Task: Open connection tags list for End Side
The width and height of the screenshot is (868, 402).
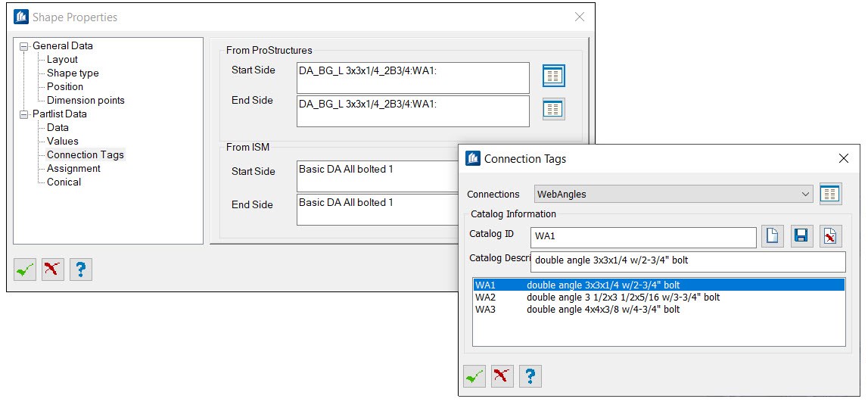Action: (x=553, y=109)
